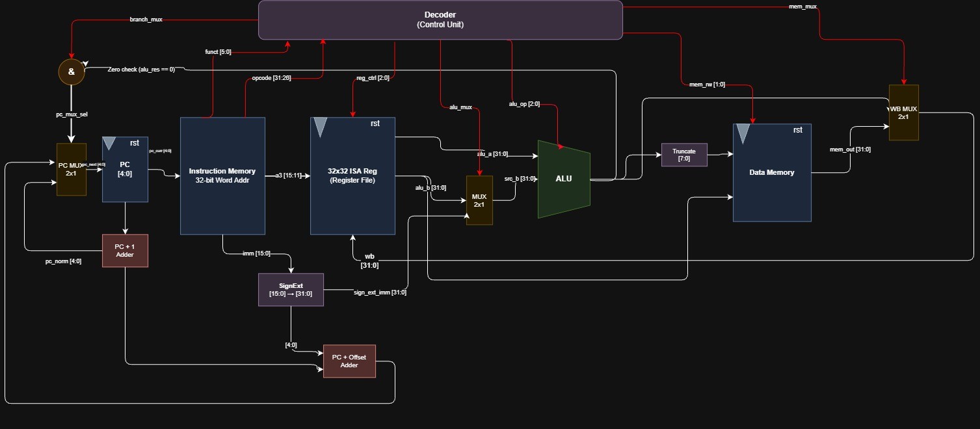Click the clock triangle in Data Memory
This screenshot has height=429, width=980.
[x=743, y=134]
